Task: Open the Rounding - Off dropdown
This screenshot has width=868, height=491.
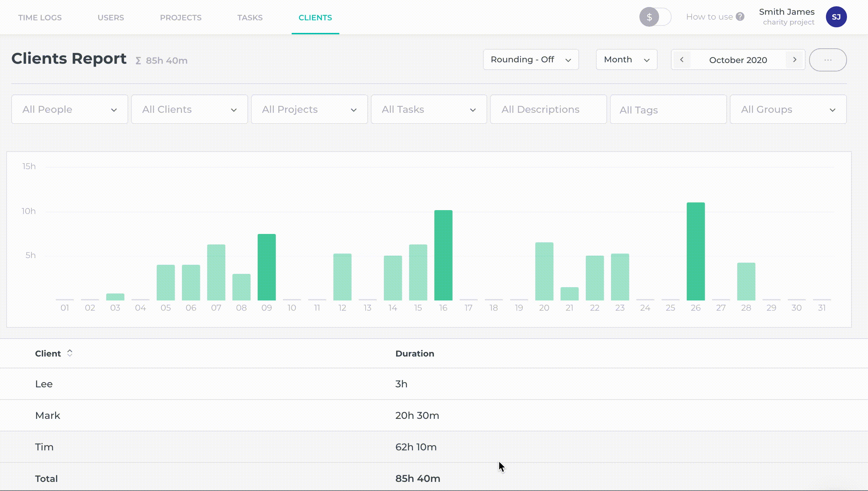Action: [x=530, y=60]
